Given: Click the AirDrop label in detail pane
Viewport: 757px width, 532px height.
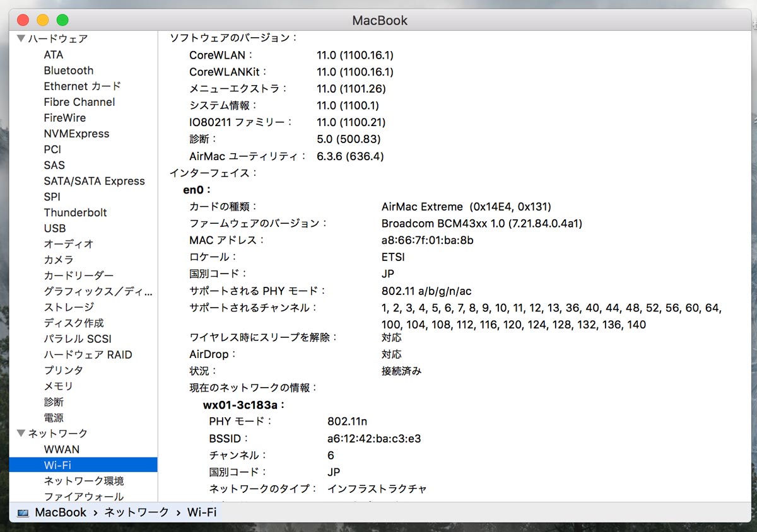Looking at the screenshot, I should click(x=213, y=354).
